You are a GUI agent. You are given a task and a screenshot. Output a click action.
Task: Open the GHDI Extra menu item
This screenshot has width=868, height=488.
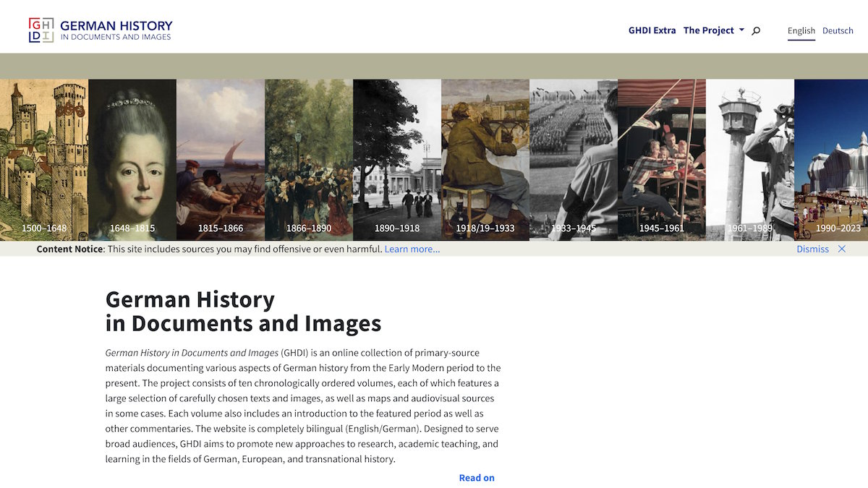(x=652, y=30)
